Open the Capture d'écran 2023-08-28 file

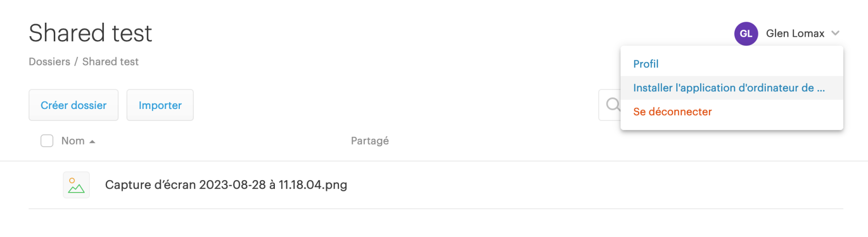coord(226,185)
